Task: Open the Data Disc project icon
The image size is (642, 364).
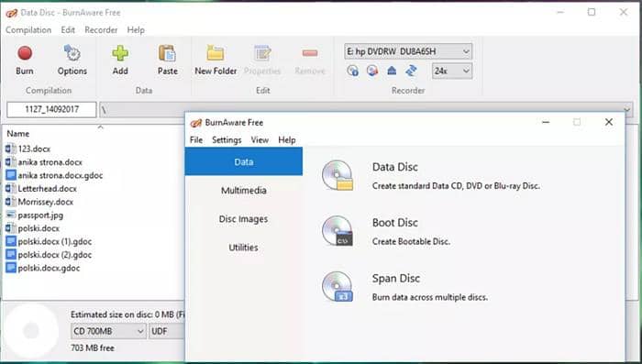Action: 338,175
